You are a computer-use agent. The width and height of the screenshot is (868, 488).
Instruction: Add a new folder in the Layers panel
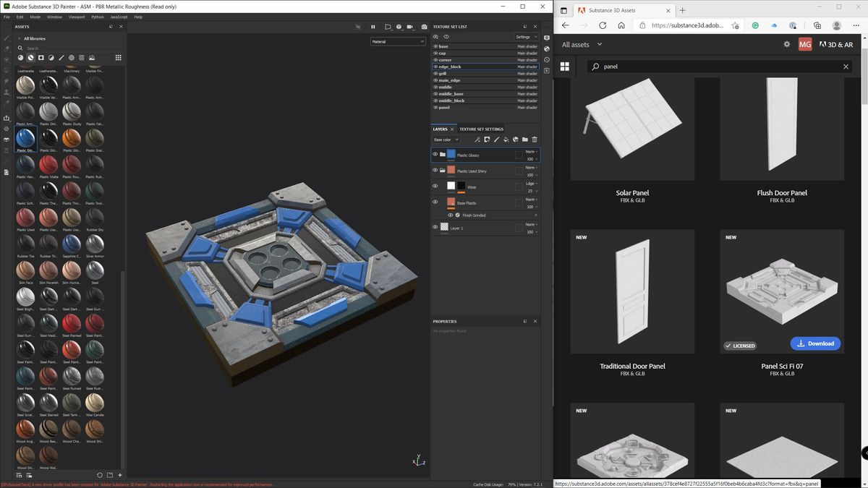point(525,140)
